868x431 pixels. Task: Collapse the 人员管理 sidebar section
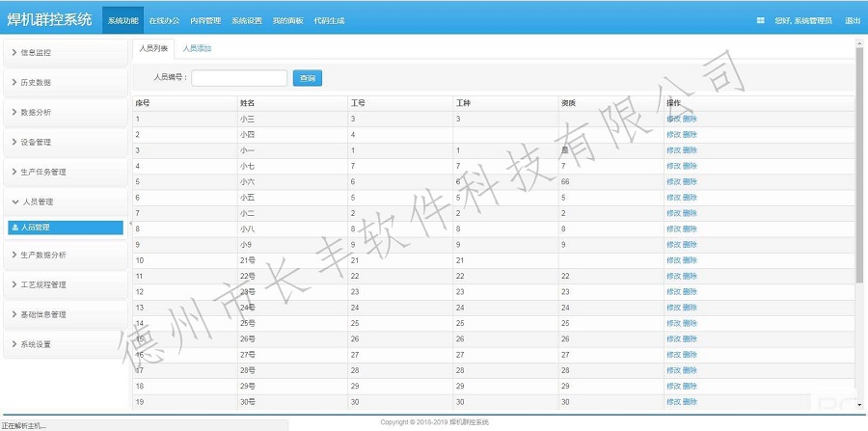tap(64, 202)
